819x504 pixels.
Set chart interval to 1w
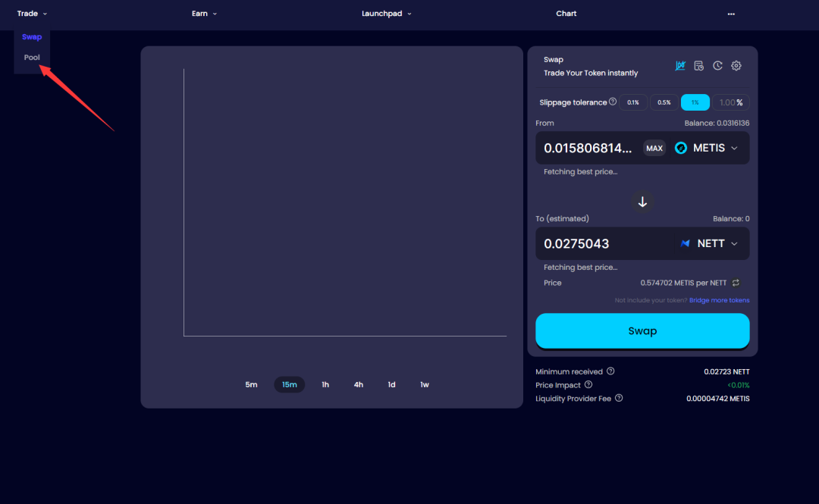coord(425,384)
